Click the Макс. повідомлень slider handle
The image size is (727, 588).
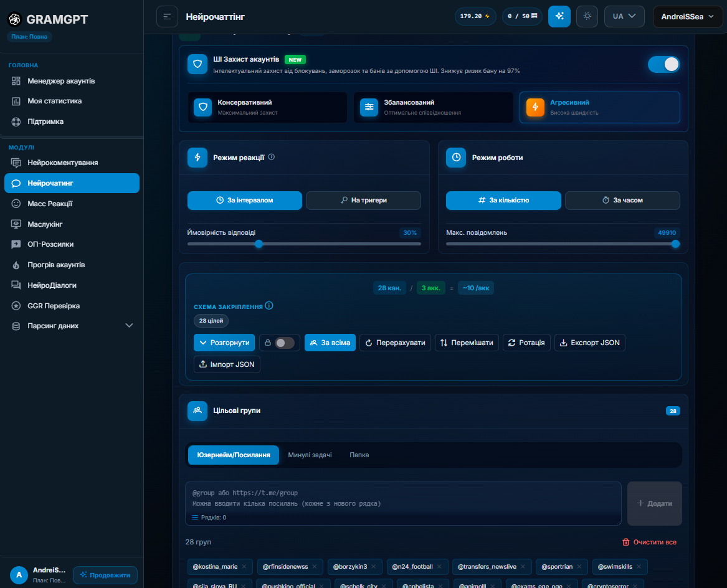point(675,244)
